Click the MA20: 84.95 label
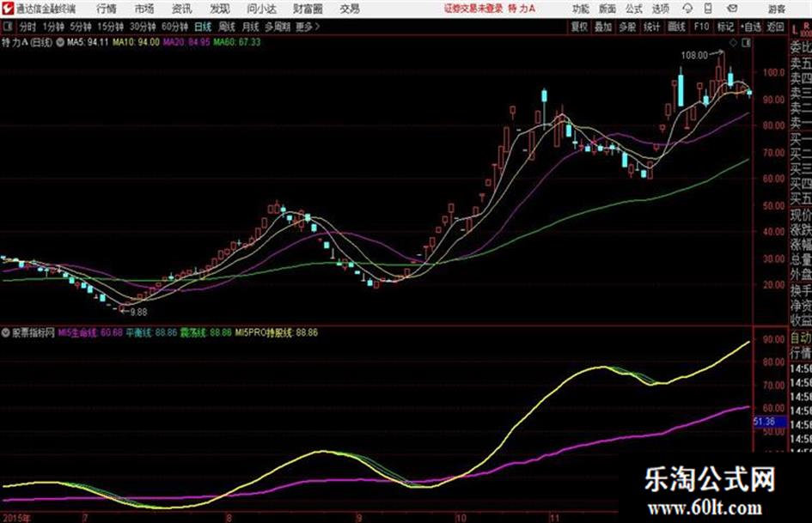This screenshot has height=523, width=812. 186,42
